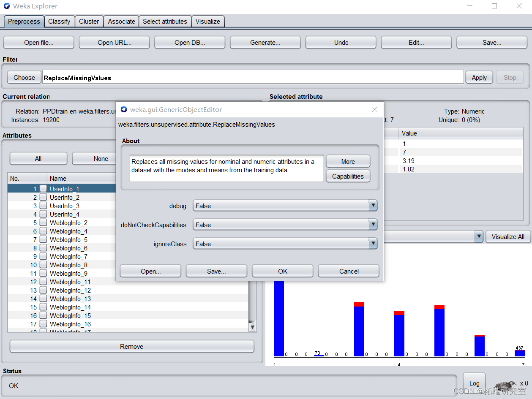The height and width of the screenshot is (399, 532).
Task: Tick the UserInfo_1 checkbox
Action: click(x=43, y=189)
